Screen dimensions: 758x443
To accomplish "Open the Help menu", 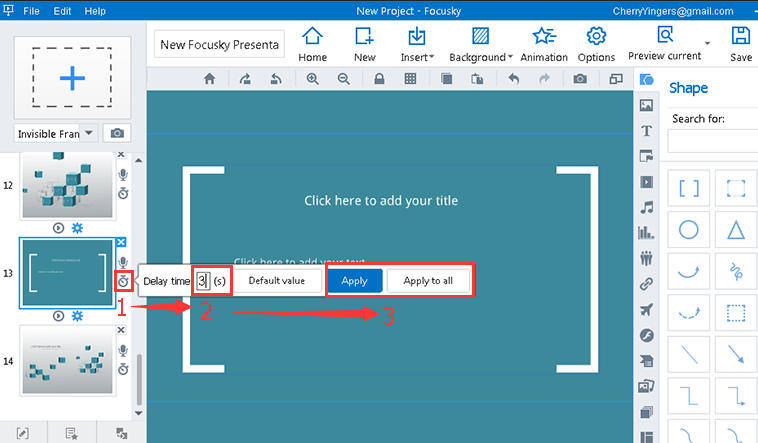I will coord(95,11).
